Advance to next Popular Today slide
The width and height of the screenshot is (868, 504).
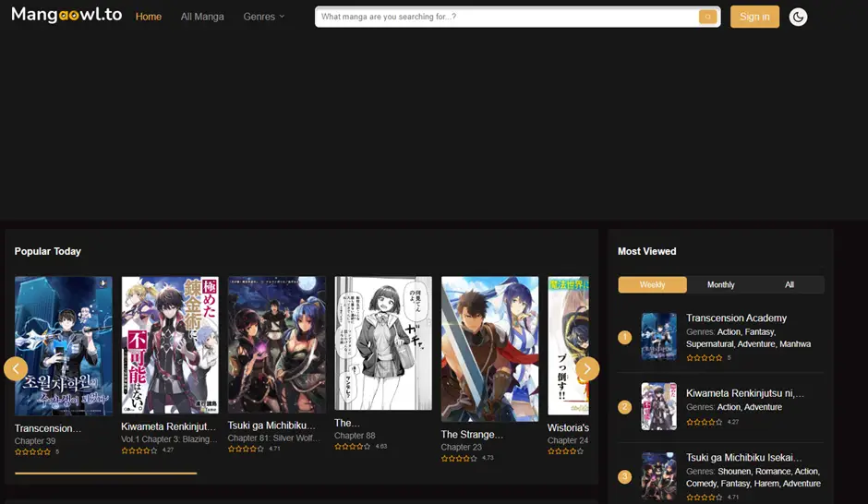(586, 368)
